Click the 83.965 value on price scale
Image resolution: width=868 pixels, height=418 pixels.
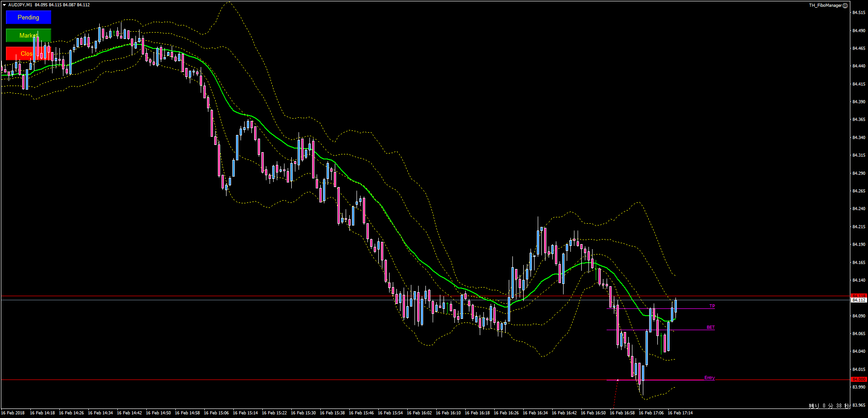[859, 405]
